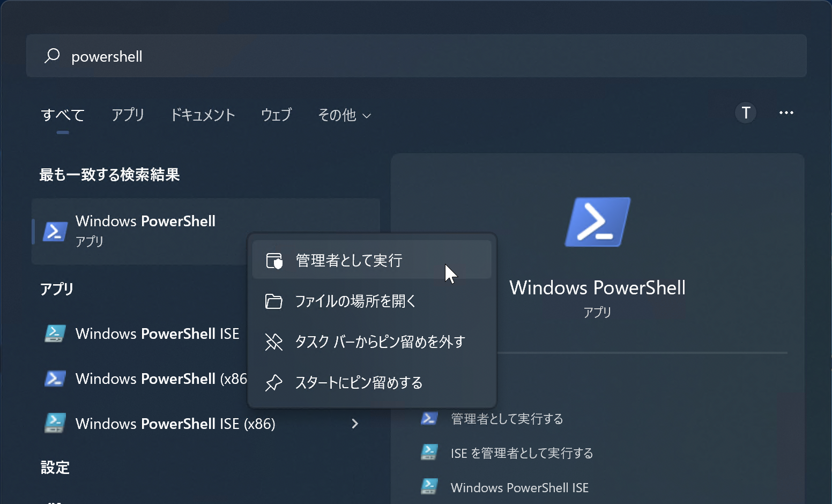832x504 pixels.
Task: Switch to the アプリ tab
Action: [x=128, y=115]
